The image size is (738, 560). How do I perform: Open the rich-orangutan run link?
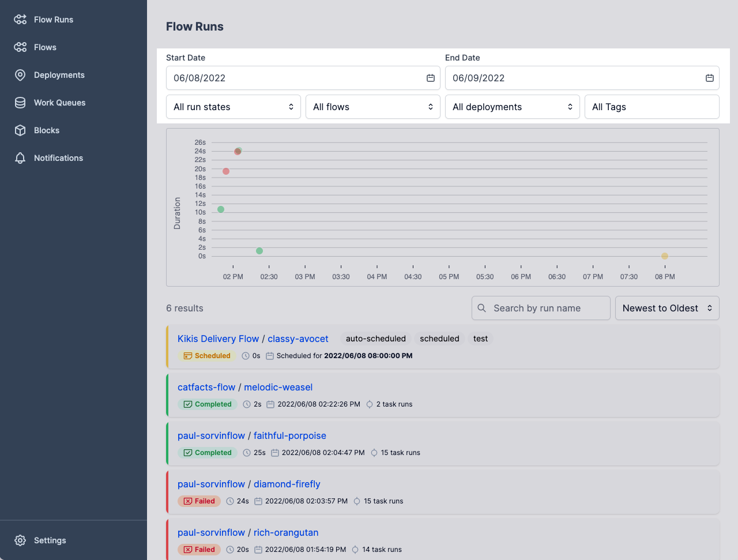286,532
